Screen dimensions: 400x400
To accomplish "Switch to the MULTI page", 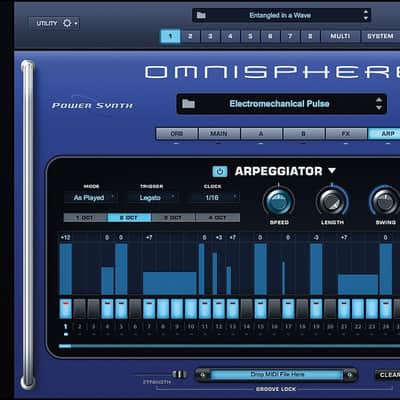I will (340, 36).
